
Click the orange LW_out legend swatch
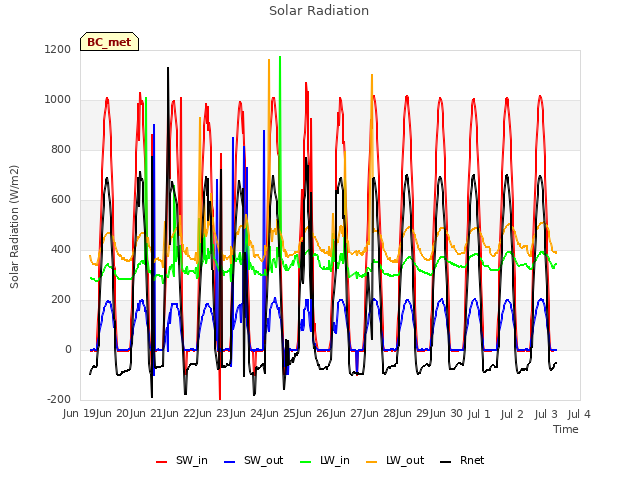click(x=371, y=462)
